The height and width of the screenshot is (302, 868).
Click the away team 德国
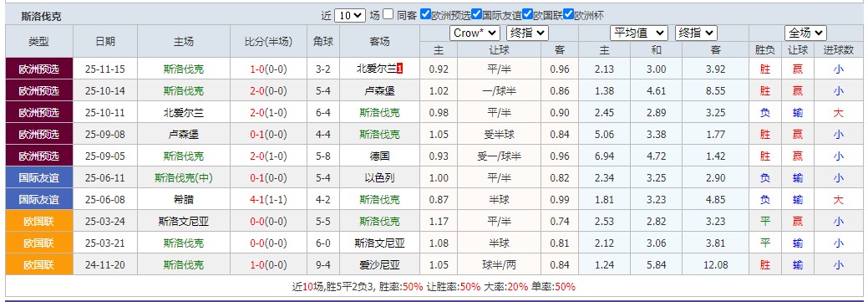pos(380,156)
